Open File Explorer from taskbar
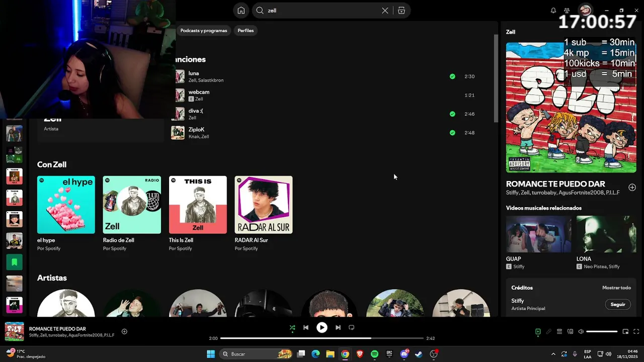 (330, 354)
